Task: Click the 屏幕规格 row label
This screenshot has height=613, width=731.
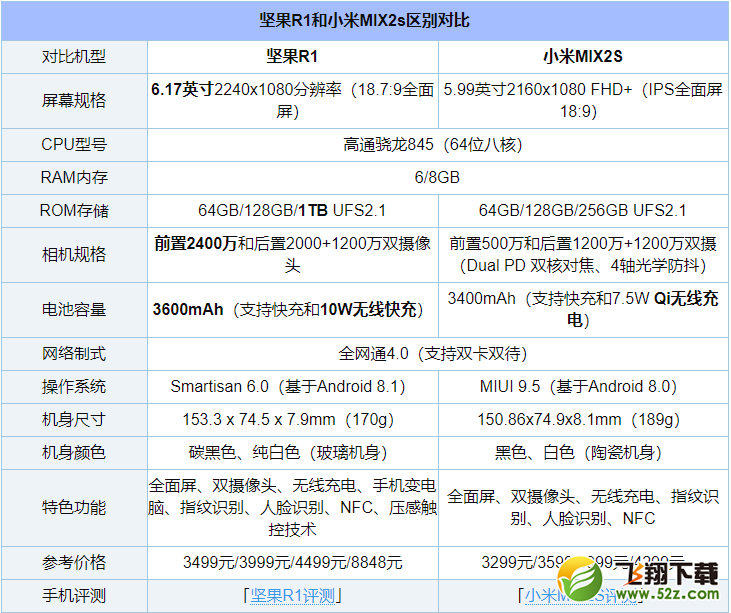Action: click(x=74, y=100)
